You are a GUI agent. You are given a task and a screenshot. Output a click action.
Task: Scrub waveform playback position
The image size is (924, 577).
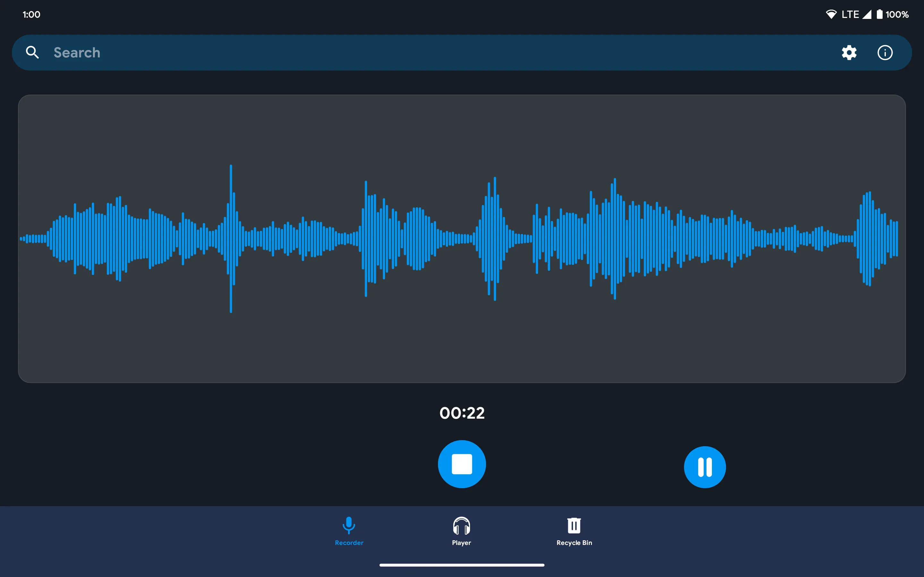[x=462, y=238]
